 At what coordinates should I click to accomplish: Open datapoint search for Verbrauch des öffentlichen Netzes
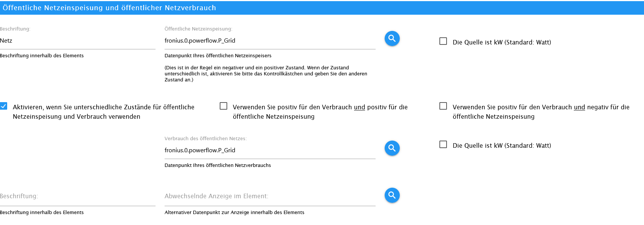pyautogui.click(x=392, y=148)
